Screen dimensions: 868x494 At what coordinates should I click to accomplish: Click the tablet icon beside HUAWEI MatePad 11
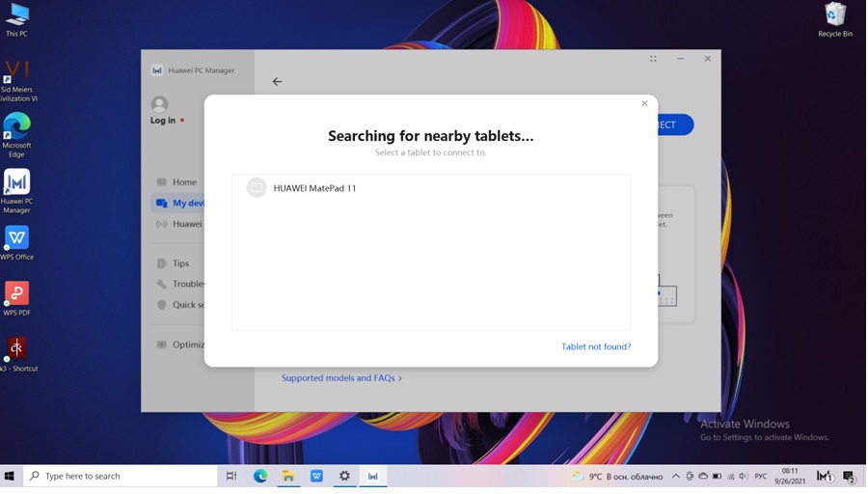(x=257, y=188)
